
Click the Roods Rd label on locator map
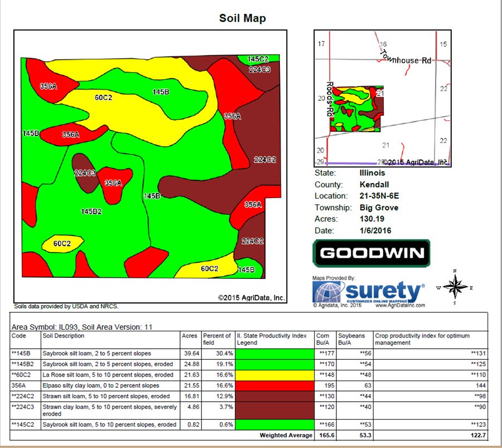[330, 99]
